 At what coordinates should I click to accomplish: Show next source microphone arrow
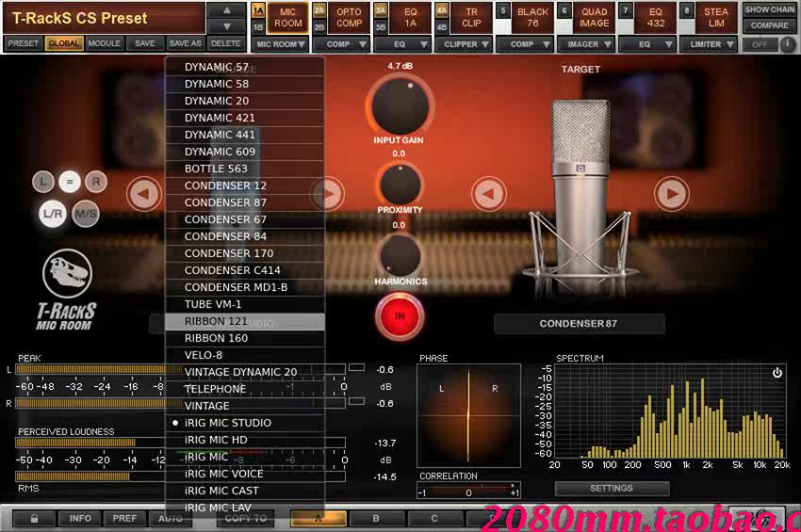click(x=327, y=194)
